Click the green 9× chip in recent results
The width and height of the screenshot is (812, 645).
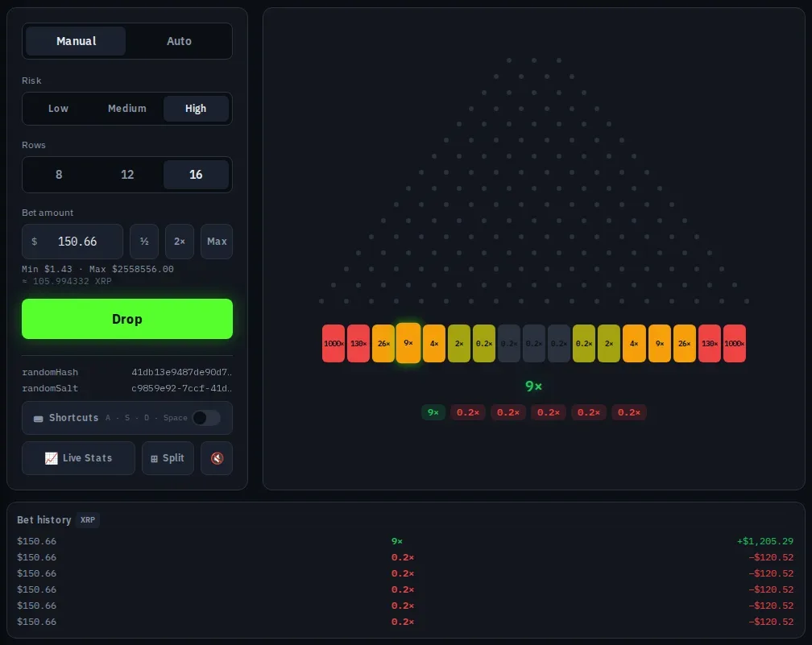(x=433, y=412)
